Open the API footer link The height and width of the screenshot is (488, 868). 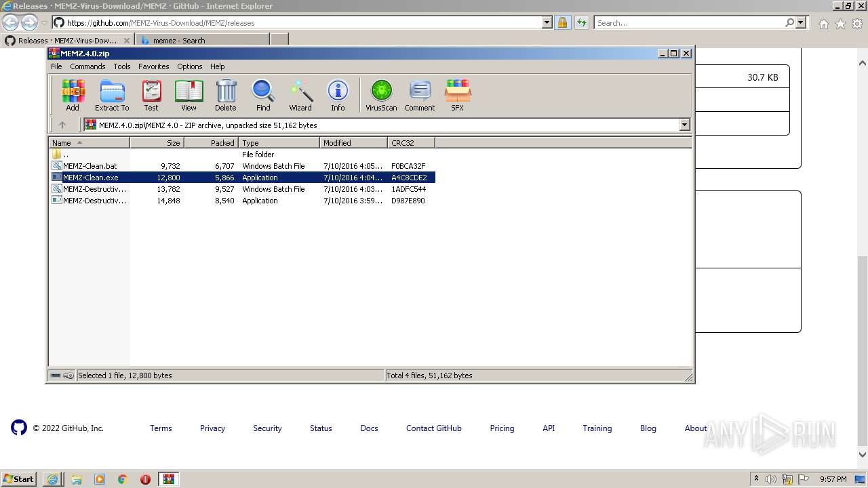[x=549, y=428]
